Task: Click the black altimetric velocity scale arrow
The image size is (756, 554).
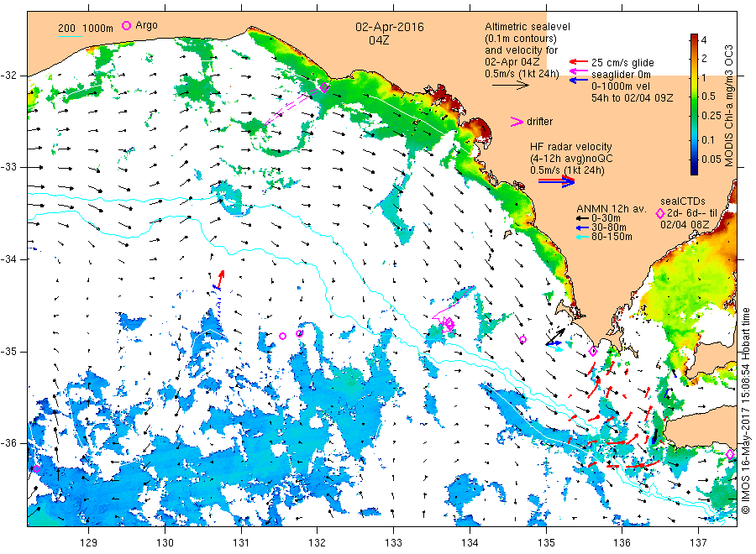Action: (x=511, y=86)
